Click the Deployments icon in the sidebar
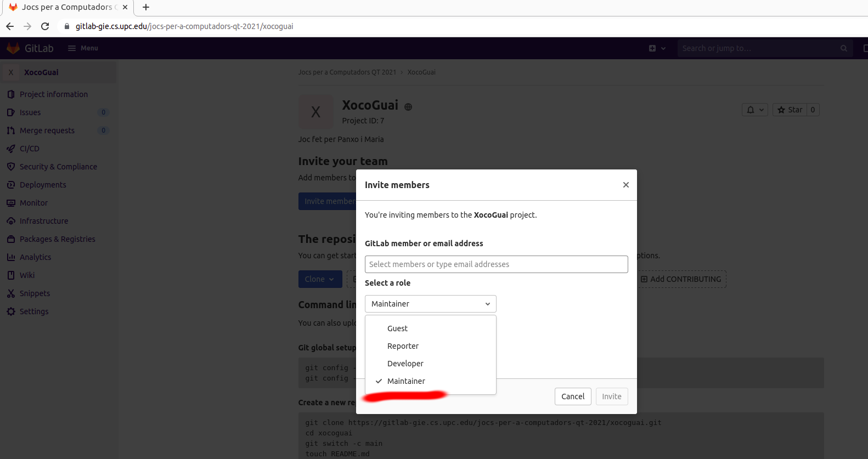The image size is (868, 459). point(10,185)
